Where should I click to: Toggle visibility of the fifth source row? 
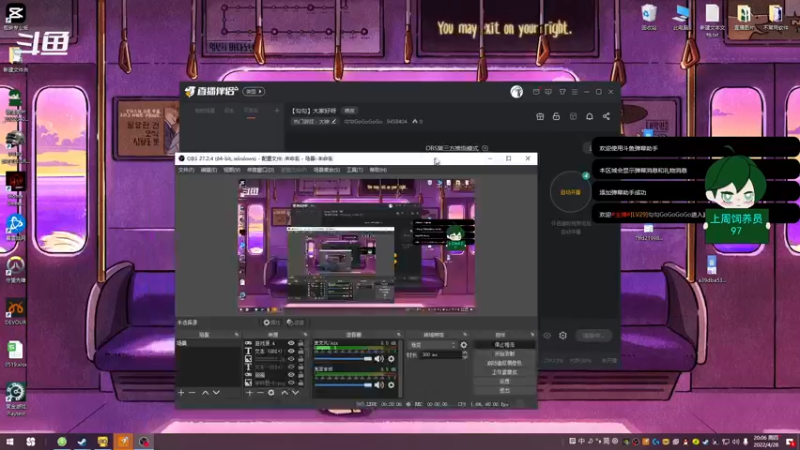click(291, 374)
